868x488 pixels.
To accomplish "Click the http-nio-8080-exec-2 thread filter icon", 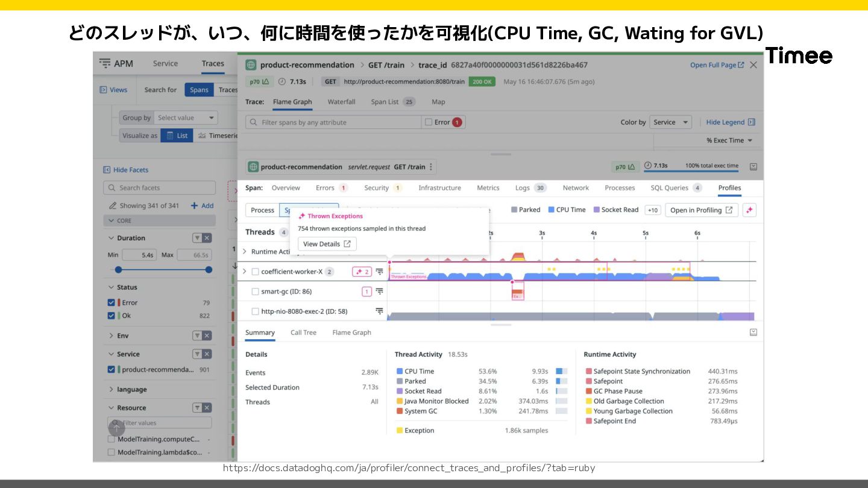I will pos(380,311).
